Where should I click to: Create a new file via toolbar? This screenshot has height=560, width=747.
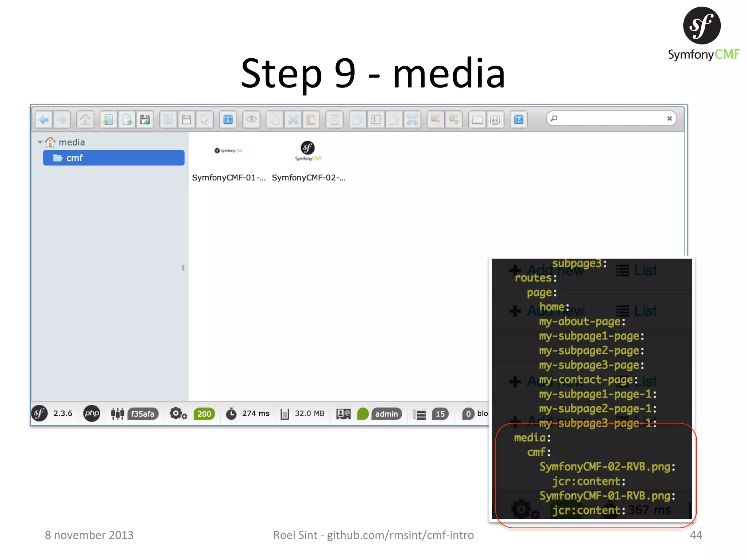[x=127, y=120]
